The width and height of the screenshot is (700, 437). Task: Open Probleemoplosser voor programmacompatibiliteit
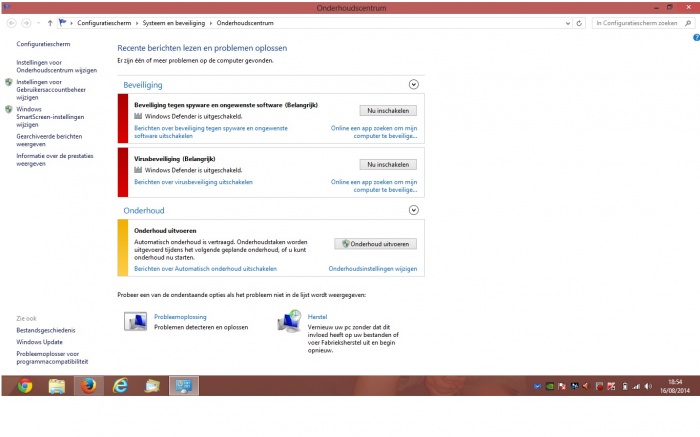tap(52, 358)
